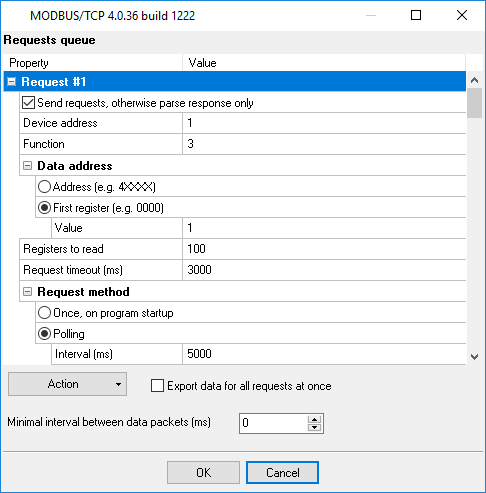Select the Registers to read label
486x493 pixels.
(63, 249)
